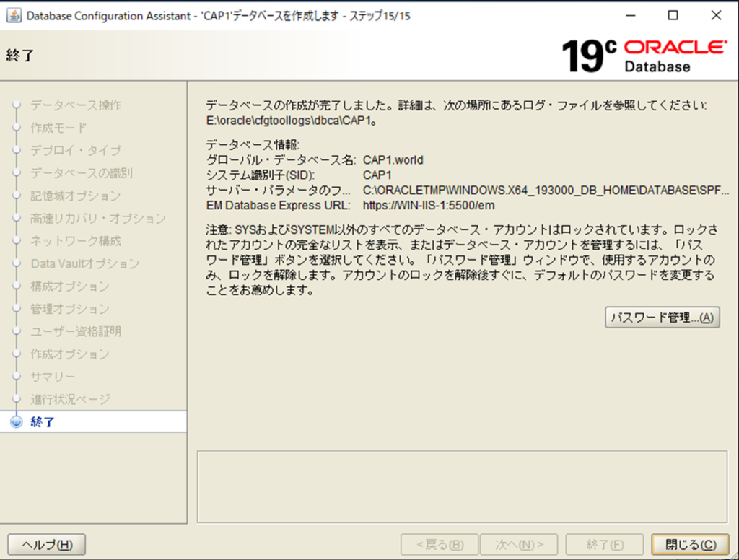Select the 高速リカバリ・オプション step
Image resolution: width=739 pixels, height=560 pixels.
[x=98, y=219]
